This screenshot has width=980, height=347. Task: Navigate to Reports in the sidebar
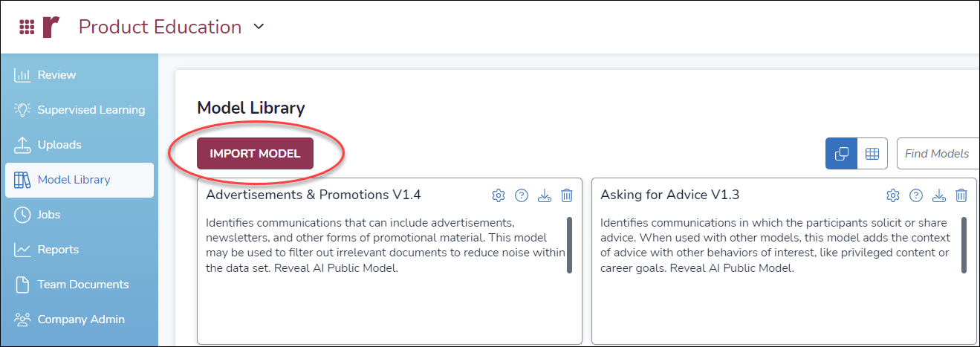click(58, 250)
